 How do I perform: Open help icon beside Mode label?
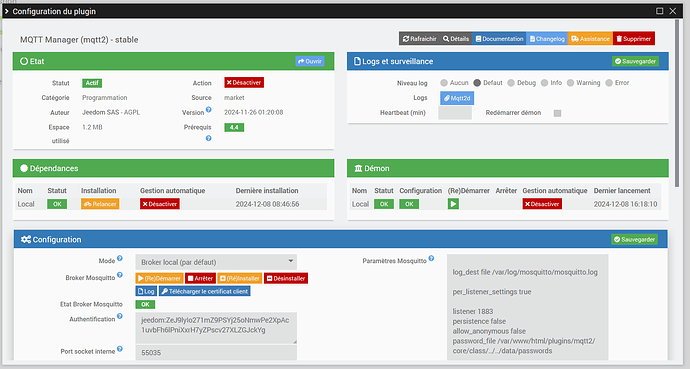120,258
